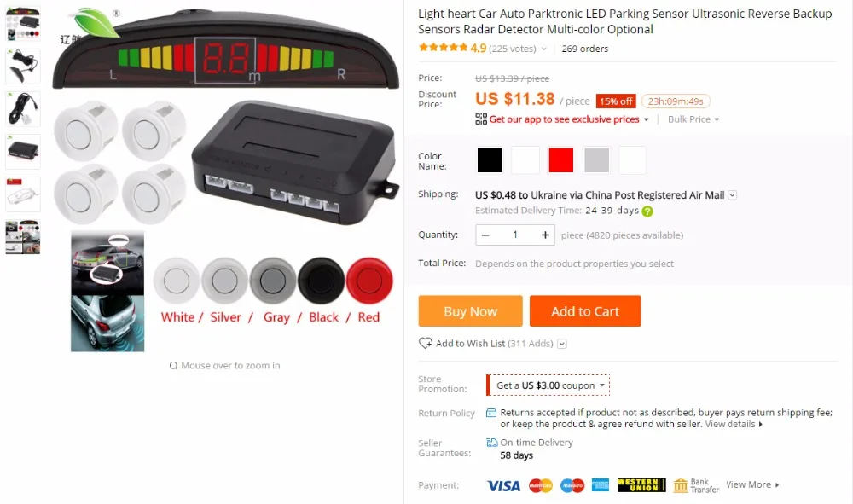Select the control box thumbnail image
This screenshot has width=853, height=504.
tap(23, 151)
